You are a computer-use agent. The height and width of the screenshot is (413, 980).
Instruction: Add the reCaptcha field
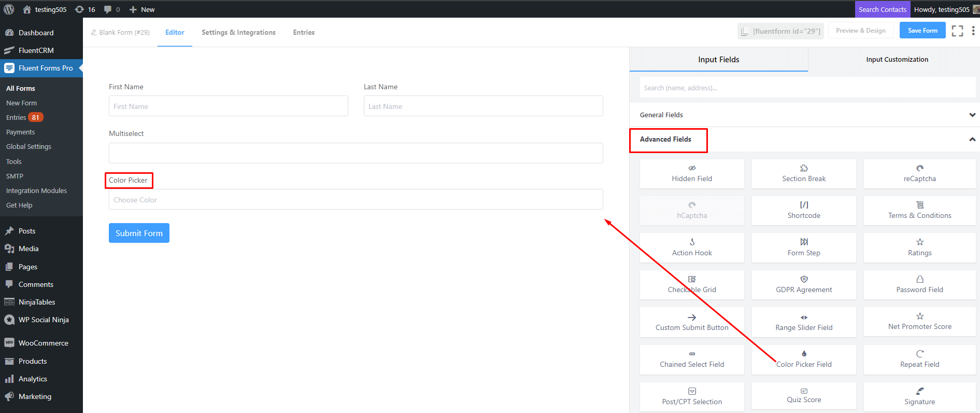pyautogui.click(x=919, y=174)
